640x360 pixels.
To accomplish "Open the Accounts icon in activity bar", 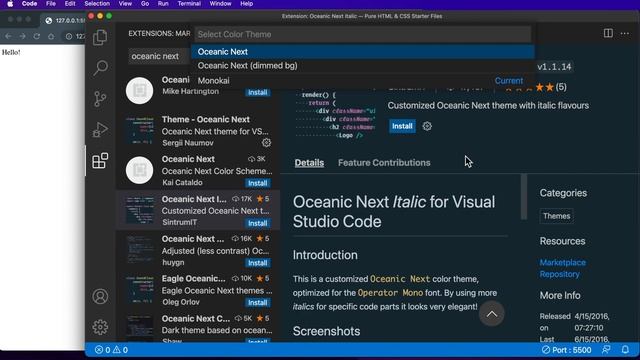I will click(100, 296).
